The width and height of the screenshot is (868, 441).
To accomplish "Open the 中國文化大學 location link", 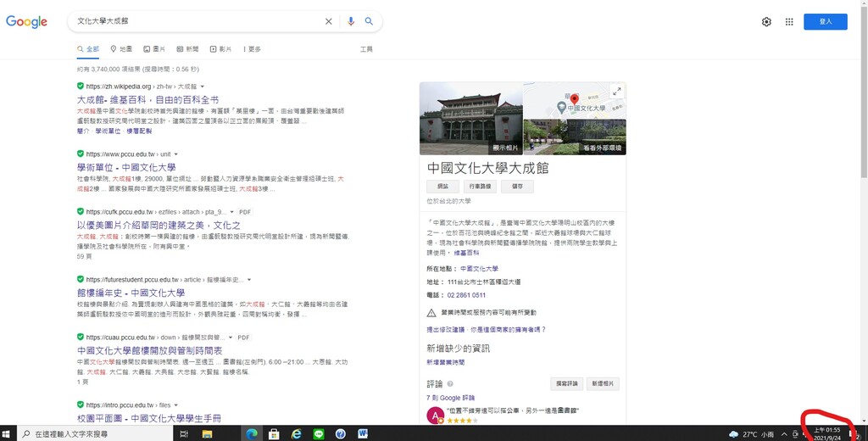I will [x=480, y=269].
